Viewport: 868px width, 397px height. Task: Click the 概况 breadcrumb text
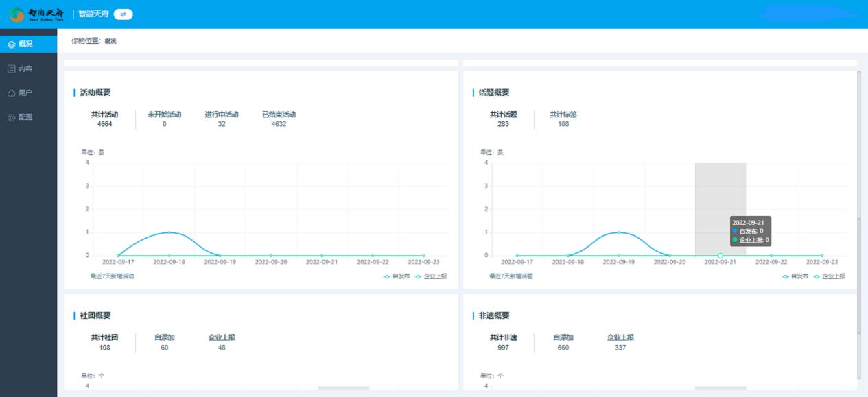[x=110, y=41]
